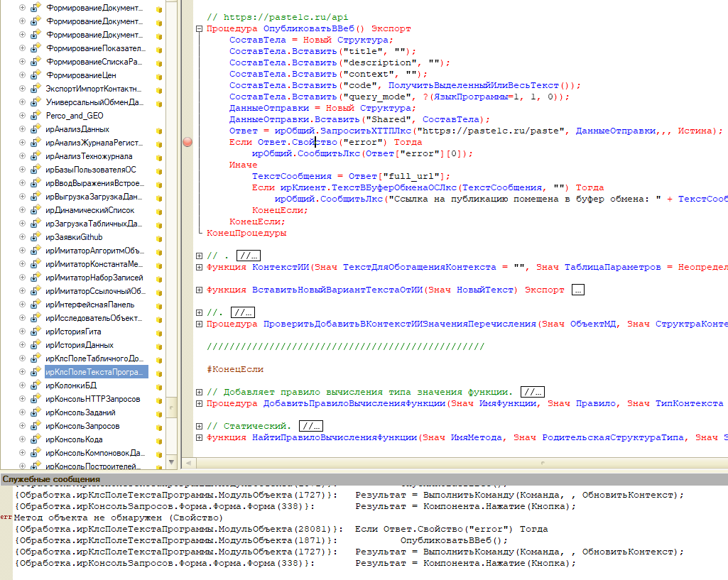
Task: Click the data processor icon of ирАнализДанных
Action: pyautogui.click(x=34, y=129)
